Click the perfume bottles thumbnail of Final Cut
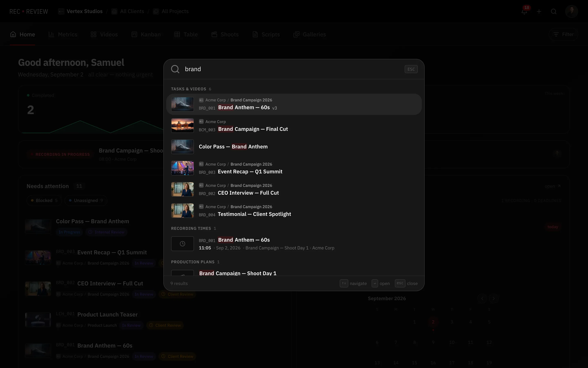 tap(183, 126)
